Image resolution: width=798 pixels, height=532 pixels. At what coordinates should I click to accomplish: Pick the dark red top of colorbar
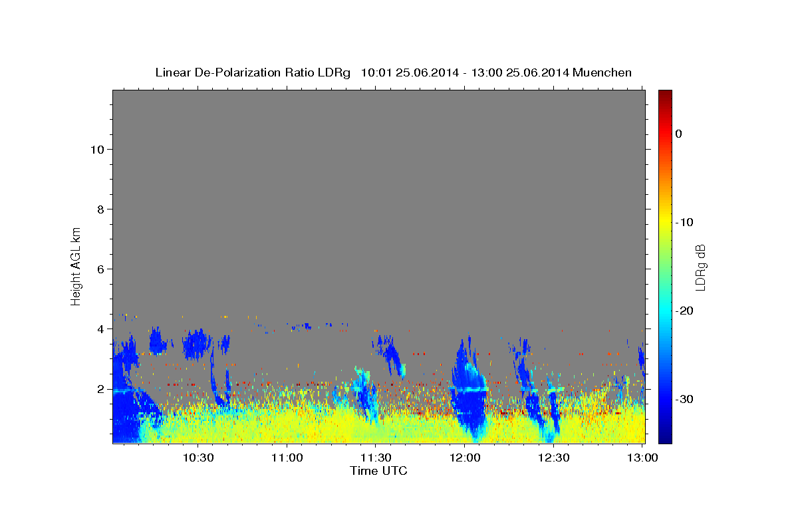[665, 94]
